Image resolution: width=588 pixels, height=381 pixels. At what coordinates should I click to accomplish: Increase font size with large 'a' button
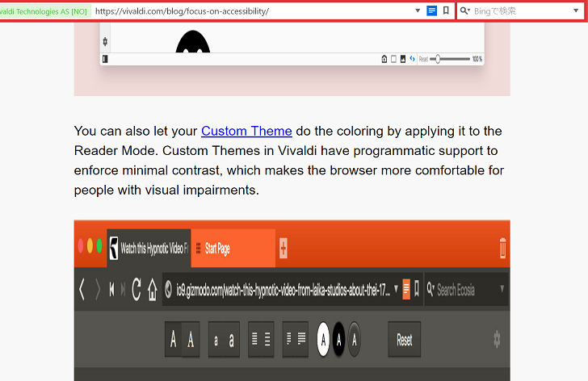click(x=232, y=339)
